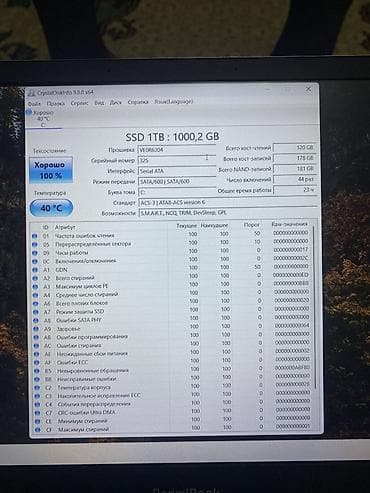Image resolution: width=370 pixels, height=493 pixels.
Task: Click the Режим передачи SATA/600 field
Action: click(x=177, y=181)
